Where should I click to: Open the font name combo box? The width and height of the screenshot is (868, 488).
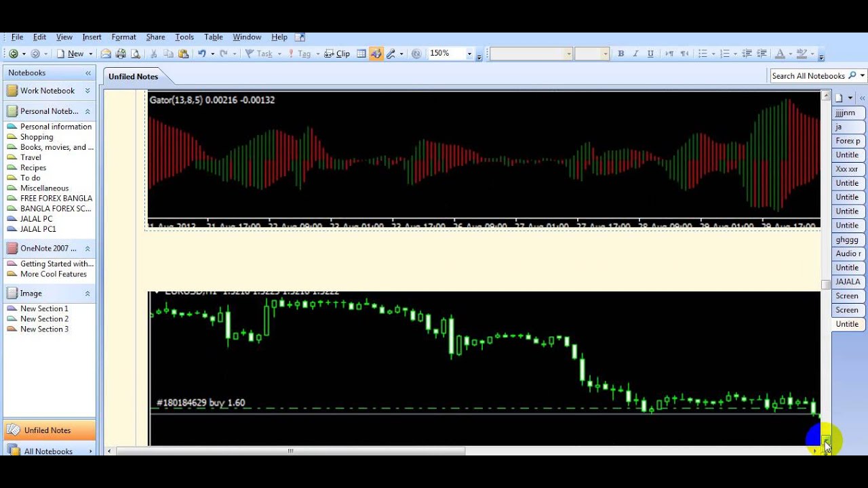531,54
